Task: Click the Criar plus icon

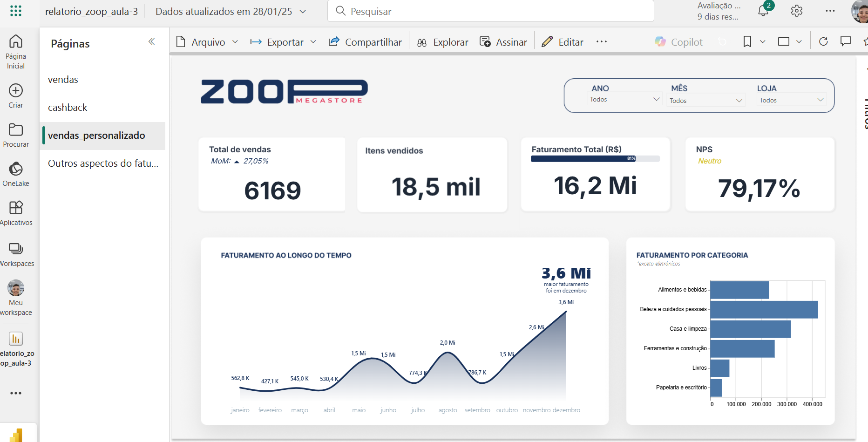Action: [16, 90]
